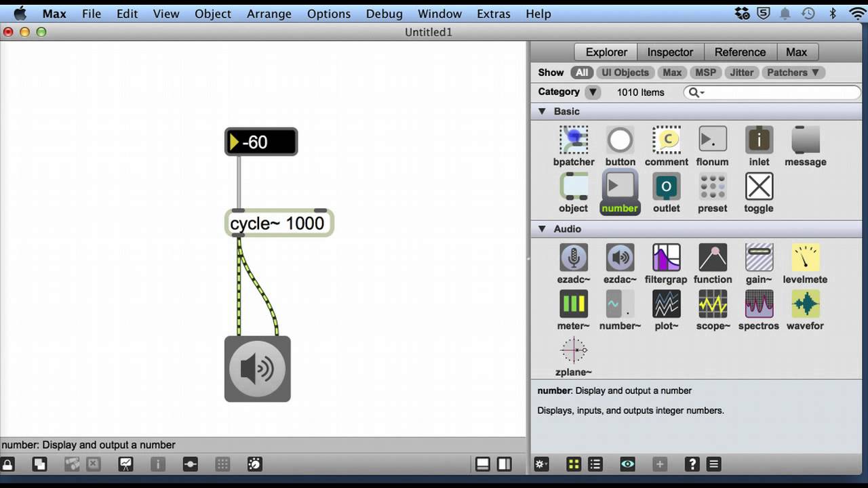Click the Explorer search field

click(772, 92)
